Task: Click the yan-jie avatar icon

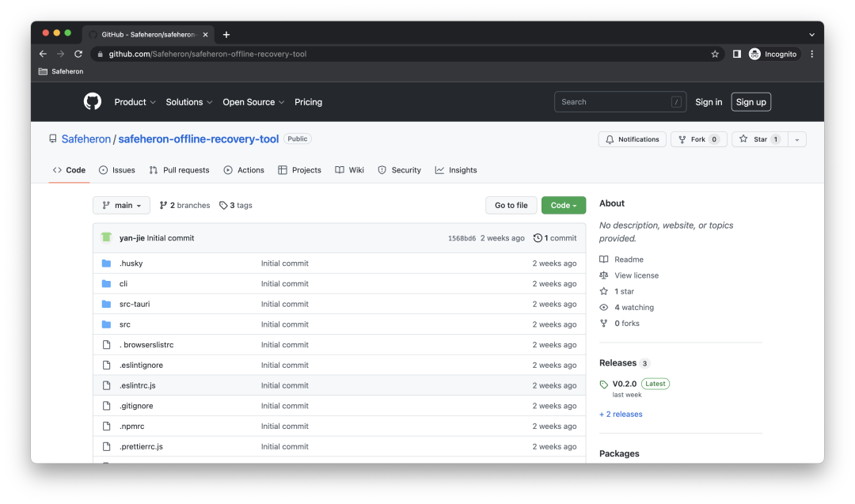Action: coord(106,237)
